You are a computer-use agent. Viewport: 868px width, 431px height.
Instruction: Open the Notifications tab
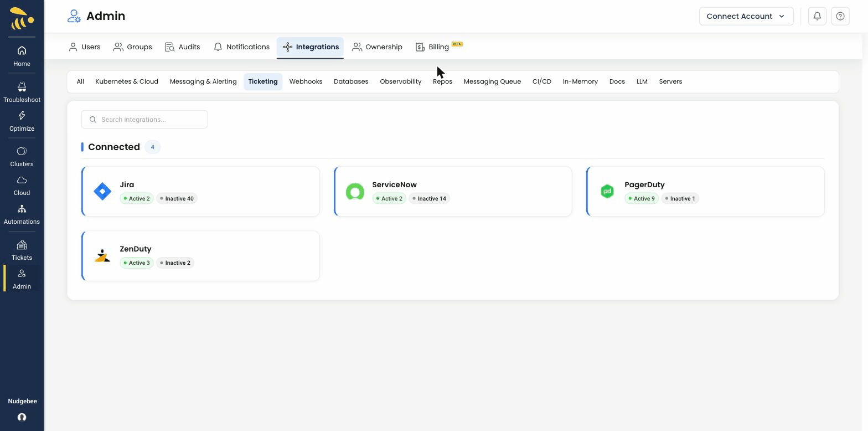tap(241, 47)
